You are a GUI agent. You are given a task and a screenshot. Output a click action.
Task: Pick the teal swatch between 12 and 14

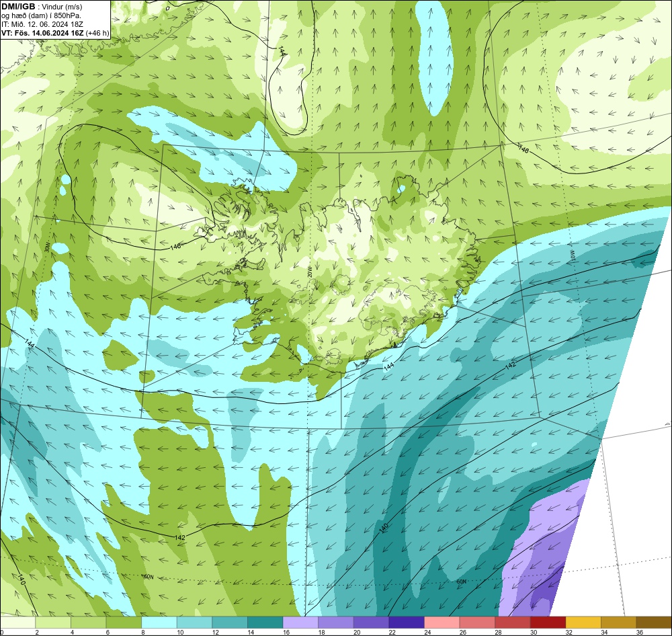coord(230,623)
